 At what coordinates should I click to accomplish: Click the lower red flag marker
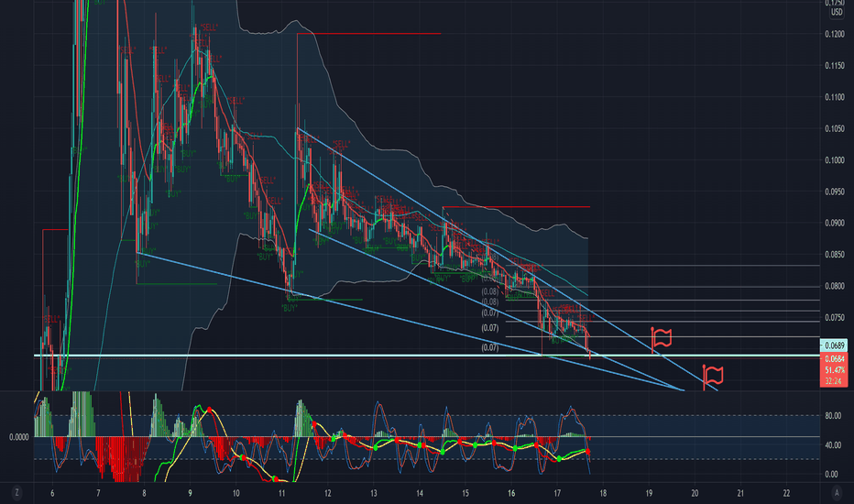pyautogui.click(x=712, y=377)
